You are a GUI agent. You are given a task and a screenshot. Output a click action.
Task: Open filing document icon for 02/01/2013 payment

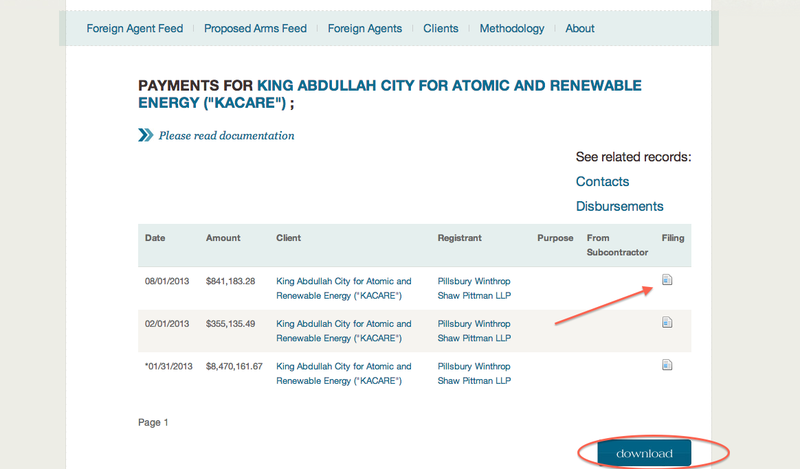(667, 323)
